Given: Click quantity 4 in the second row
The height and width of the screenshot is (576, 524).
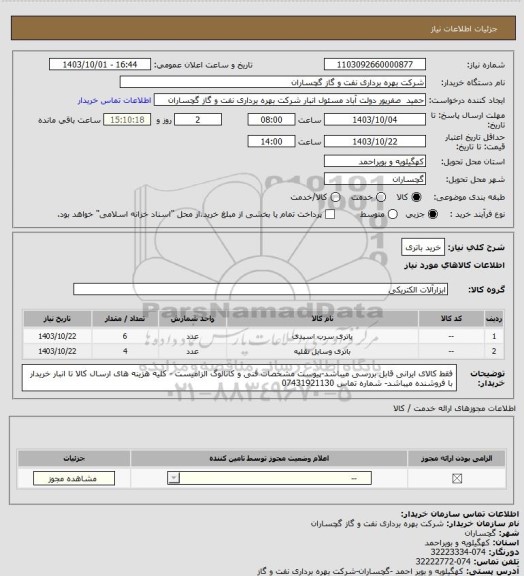Looking at the screenshot, I should pos(125,352).
